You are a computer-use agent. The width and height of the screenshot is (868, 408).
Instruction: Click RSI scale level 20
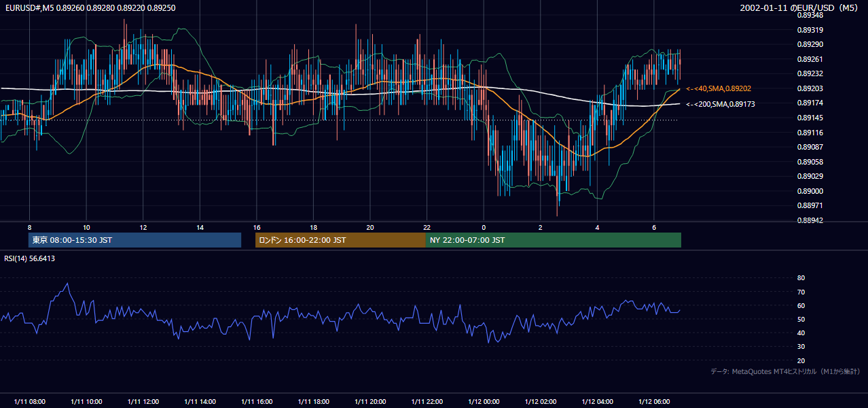[x=801, y=360]
